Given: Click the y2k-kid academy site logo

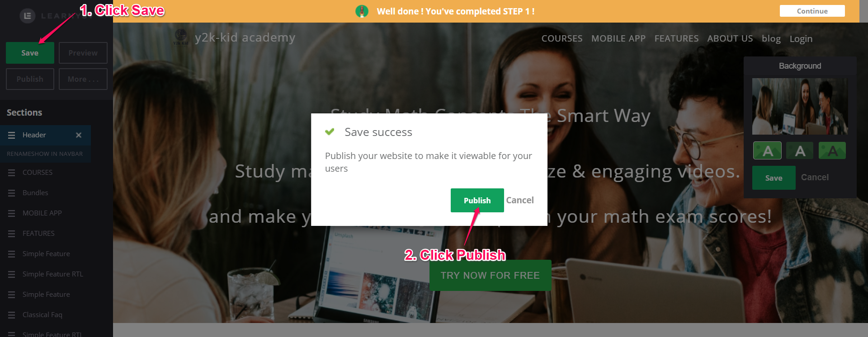Looking at the screenshot, I should point(181,37).
